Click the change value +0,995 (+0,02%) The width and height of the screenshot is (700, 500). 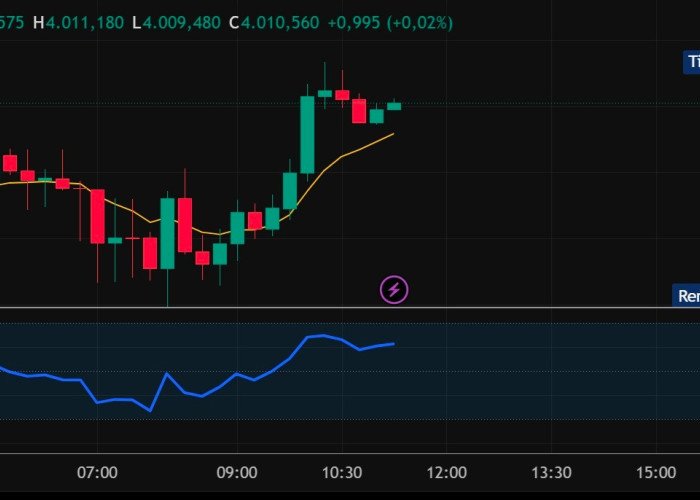point(390,22)
